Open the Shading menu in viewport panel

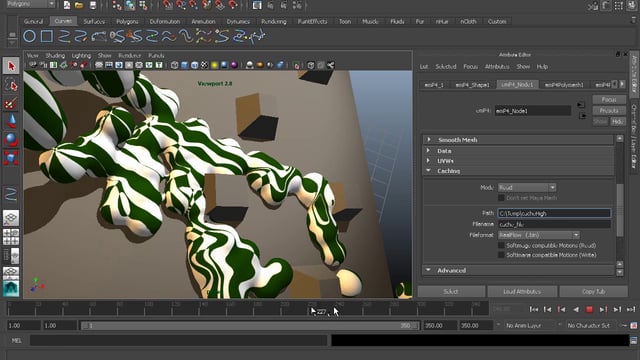(55, 56)
